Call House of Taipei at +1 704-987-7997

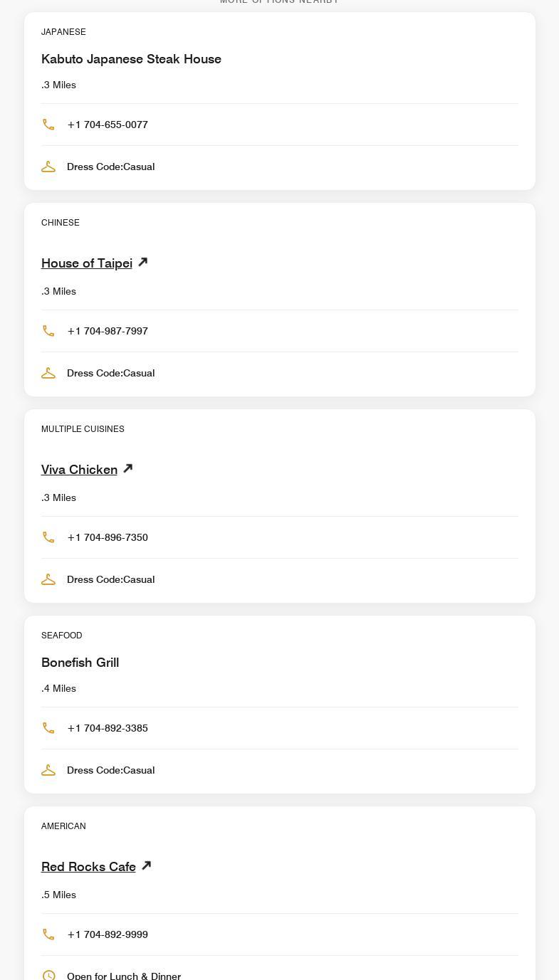[x=108, y=331]
